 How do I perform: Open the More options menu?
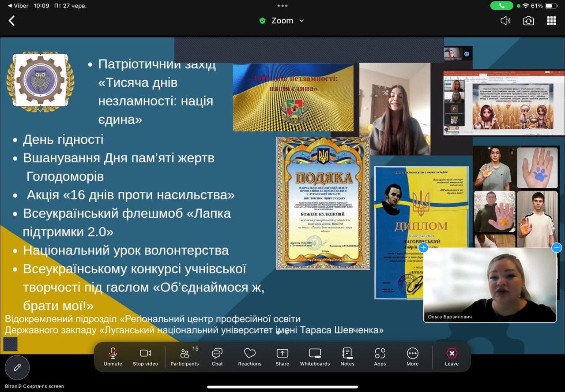pos(412,357)
